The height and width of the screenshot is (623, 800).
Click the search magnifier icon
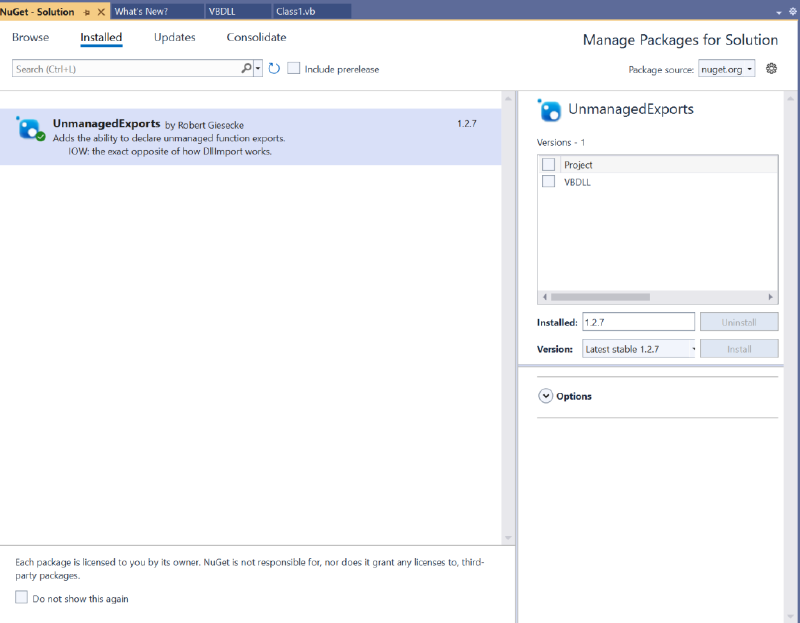coord(246,68)
